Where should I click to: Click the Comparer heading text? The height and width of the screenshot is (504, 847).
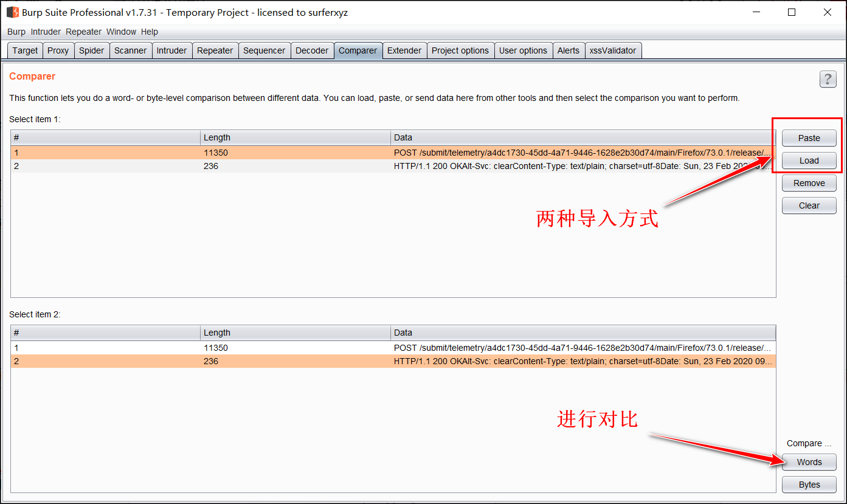click(x=32, y=77)
